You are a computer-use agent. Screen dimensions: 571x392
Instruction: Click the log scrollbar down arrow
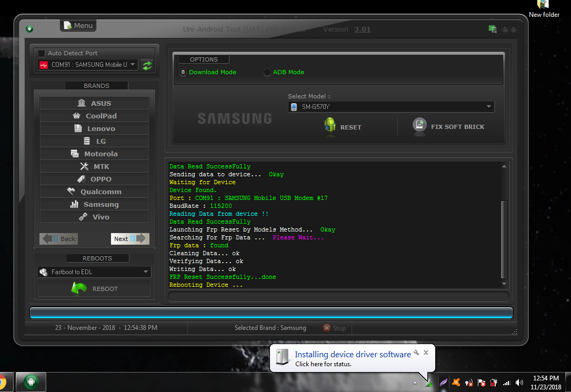click(504, 284)
